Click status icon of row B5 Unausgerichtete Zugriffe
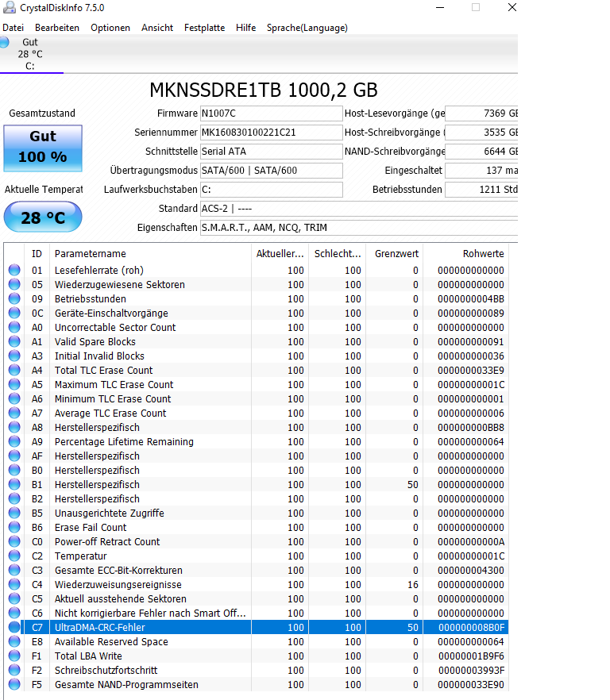 [14, 513]
